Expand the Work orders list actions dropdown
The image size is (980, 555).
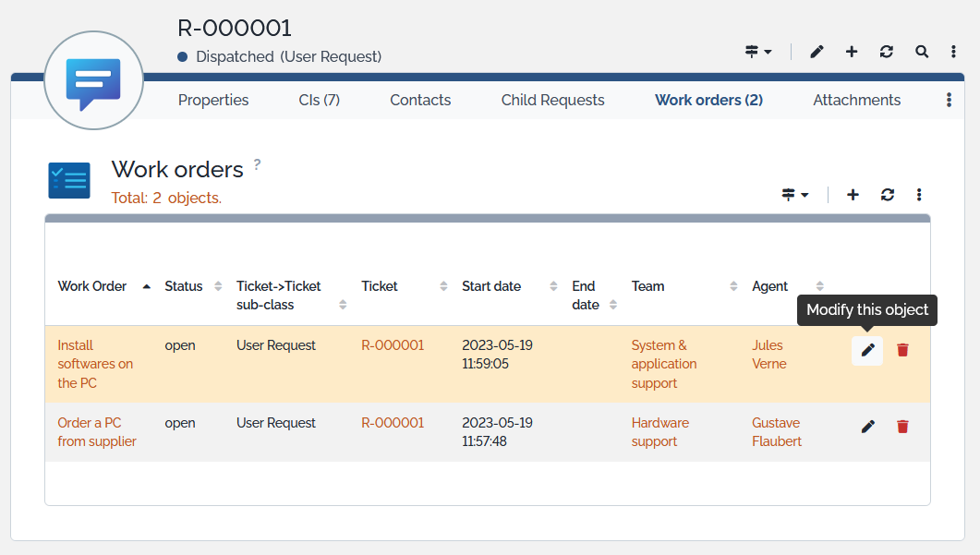(x=794, y=195)
